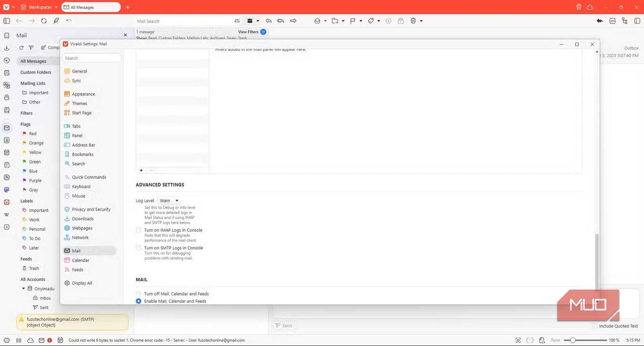
Task: Toggle the View Filters switch
Action: coord(263,32)
